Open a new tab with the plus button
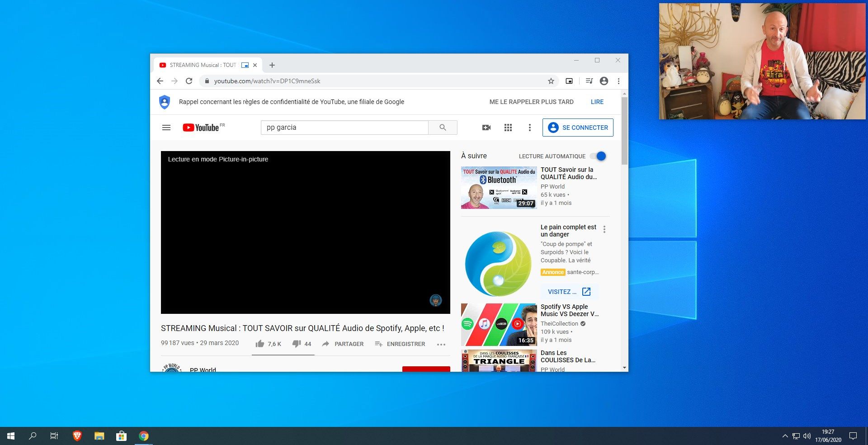 pos(272,65)
